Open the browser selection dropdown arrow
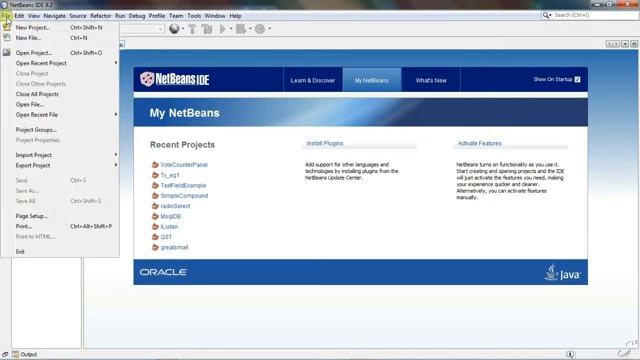 pyautogui.click(x=183, y=29)
